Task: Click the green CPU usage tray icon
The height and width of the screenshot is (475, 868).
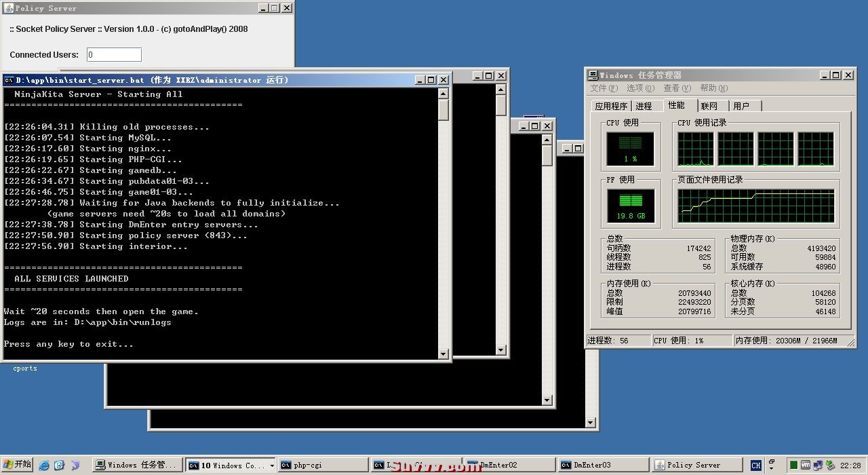Action: 793,465
